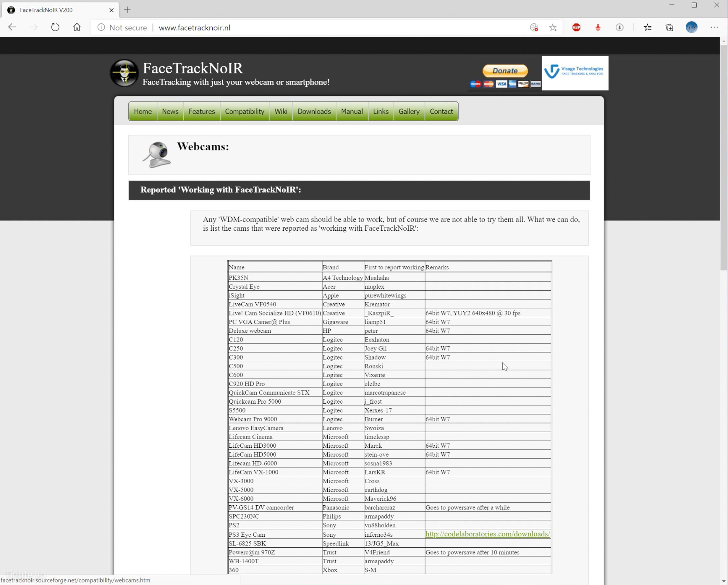Open the Features menu item
This screenshot has width=728, height=585.
coord(202,111)
